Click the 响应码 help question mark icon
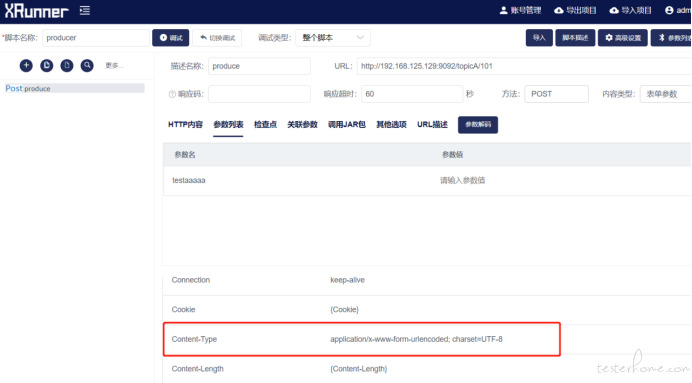This screenshot has height=383, width=692. 172,94
